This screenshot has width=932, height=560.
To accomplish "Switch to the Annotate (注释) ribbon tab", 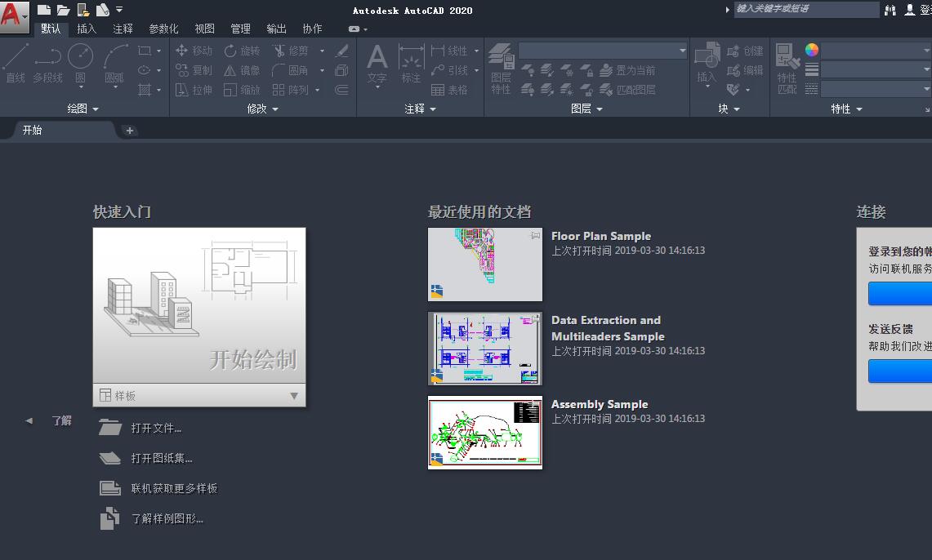I will (123, 29).
